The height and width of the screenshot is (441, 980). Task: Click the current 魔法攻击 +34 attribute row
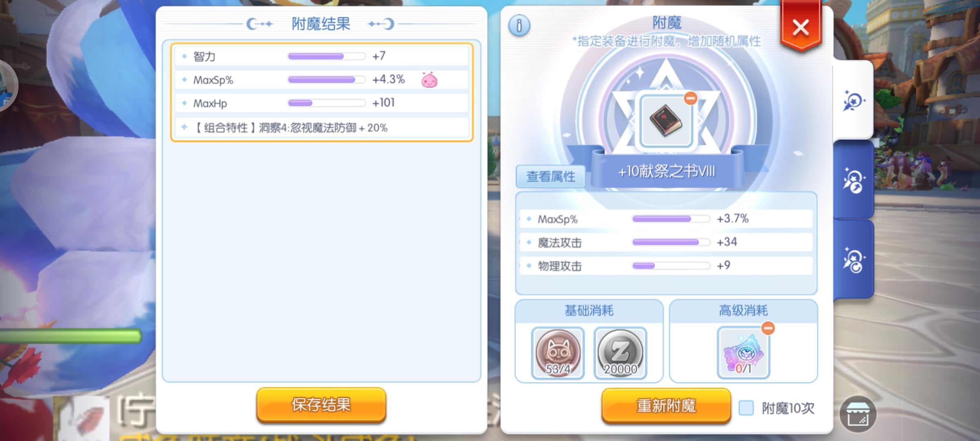click(666, 242)
